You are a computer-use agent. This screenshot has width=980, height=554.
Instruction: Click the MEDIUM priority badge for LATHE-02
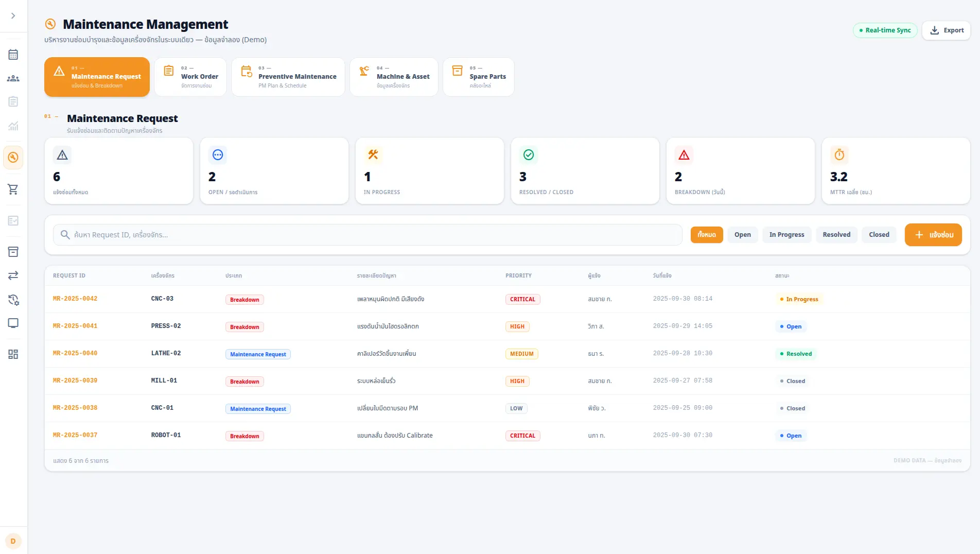521,354
